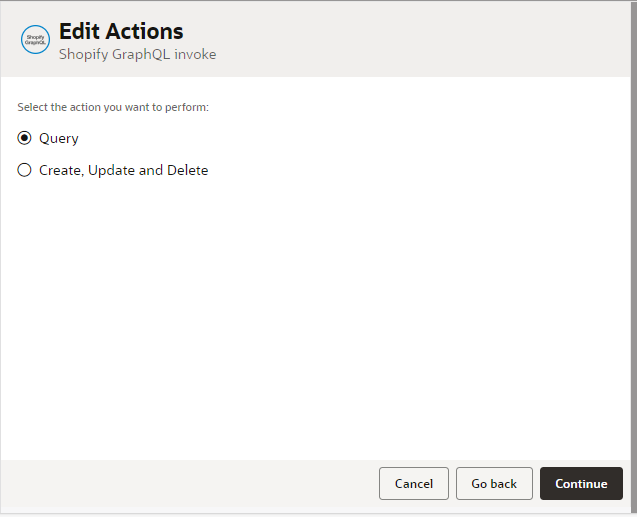Viewport: 637px width, 517px height.
Task: Select the Query radio button
Action: pyautogui.click(x=25, y=138)
